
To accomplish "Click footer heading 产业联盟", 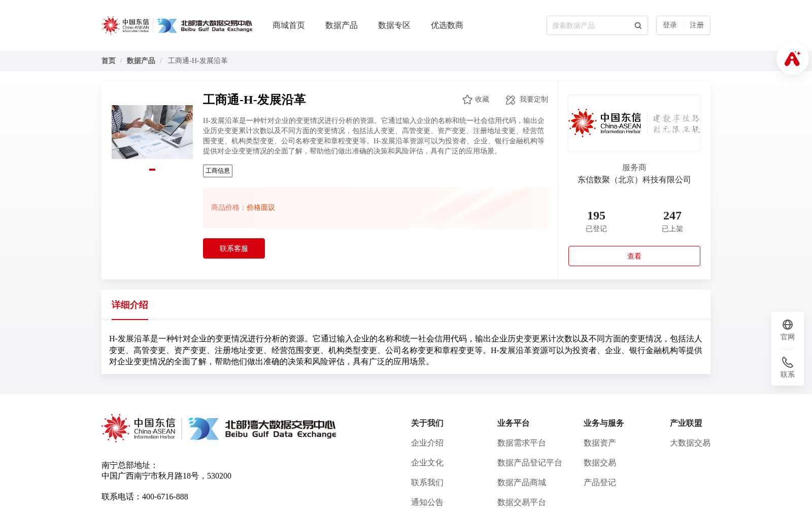I will 686,423.
